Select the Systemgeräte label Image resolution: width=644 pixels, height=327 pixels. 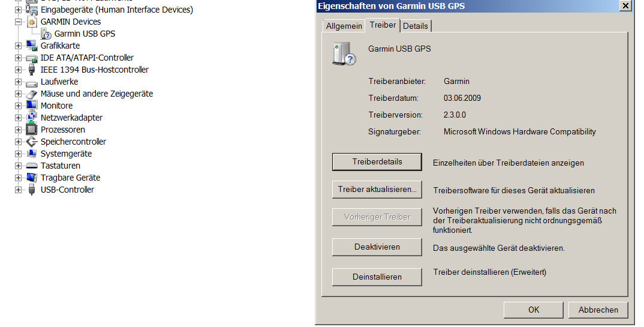(x=66, y=154)
